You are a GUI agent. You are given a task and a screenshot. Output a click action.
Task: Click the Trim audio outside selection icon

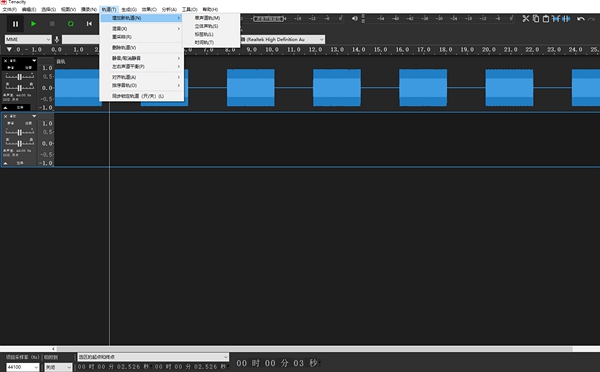pos(556,18)
